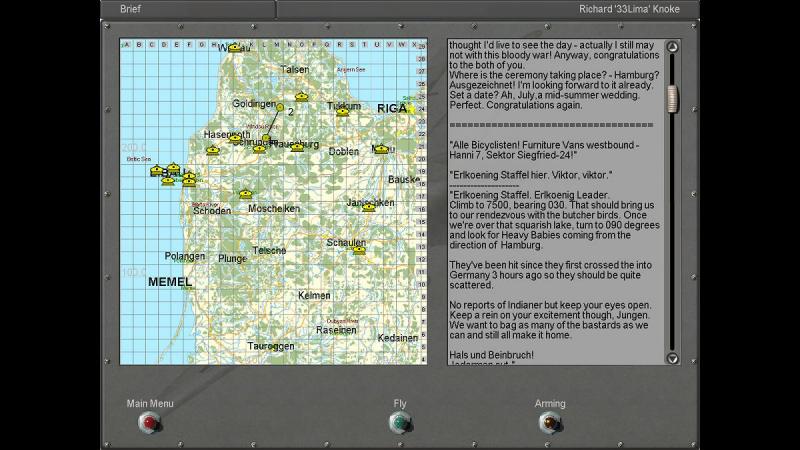Click the Kelmen town label
Screen dimensions: 800x450
coord(314,295)
